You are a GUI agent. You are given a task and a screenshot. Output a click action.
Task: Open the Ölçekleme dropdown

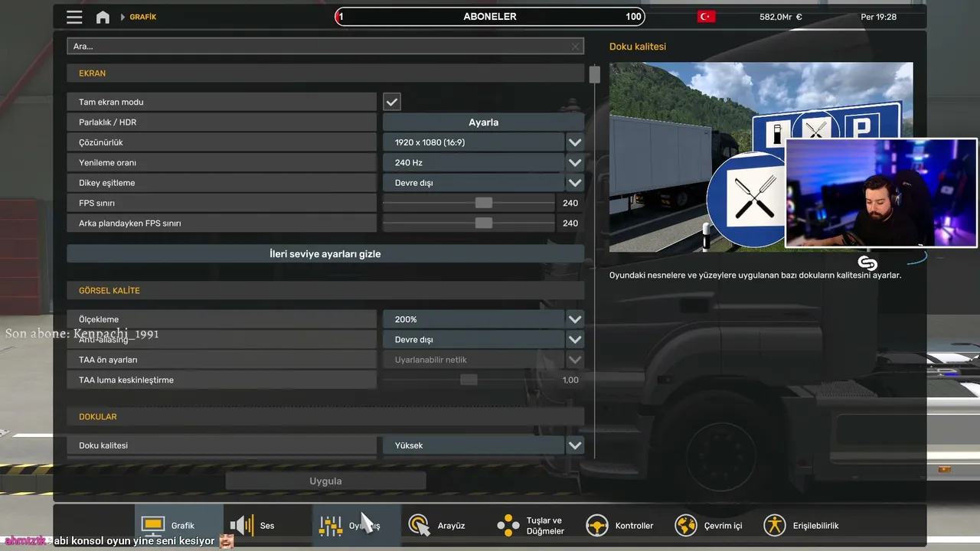point(483,319)
